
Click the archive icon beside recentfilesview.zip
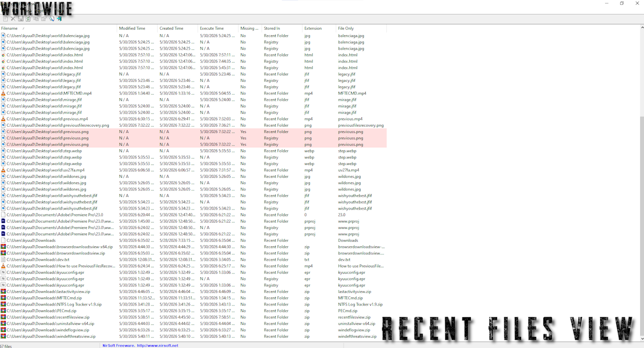tap(3, 317)
